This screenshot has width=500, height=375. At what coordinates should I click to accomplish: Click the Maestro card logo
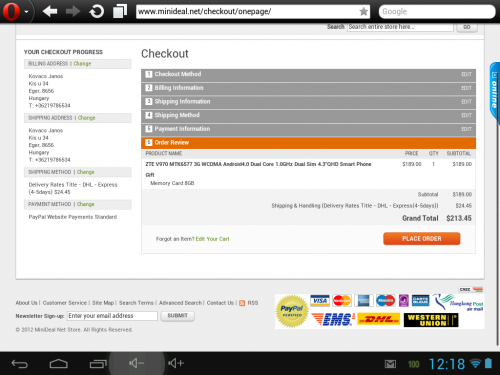coord(386,301)
